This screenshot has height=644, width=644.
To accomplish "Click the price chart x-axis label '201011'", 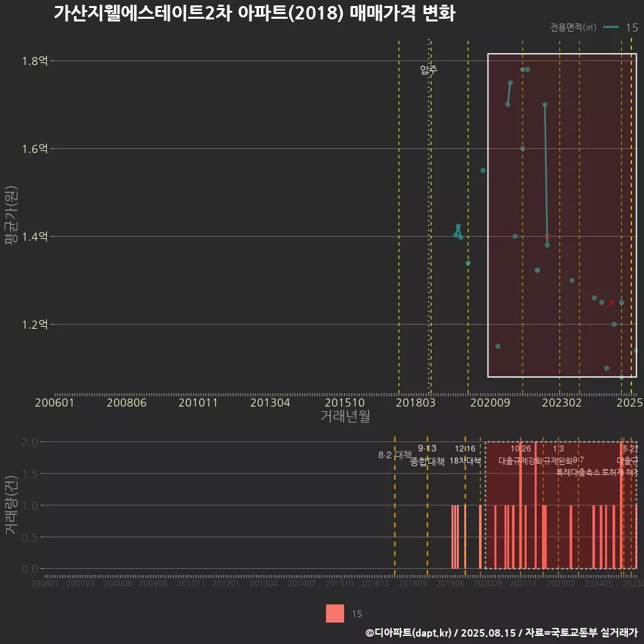I will click(198, 402).
